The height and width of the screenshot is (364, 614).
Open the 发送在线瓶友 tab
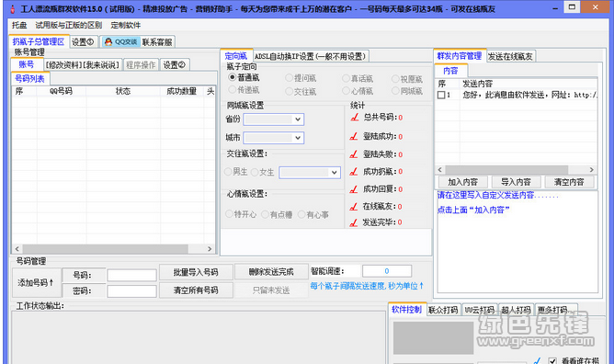(510, 56)
